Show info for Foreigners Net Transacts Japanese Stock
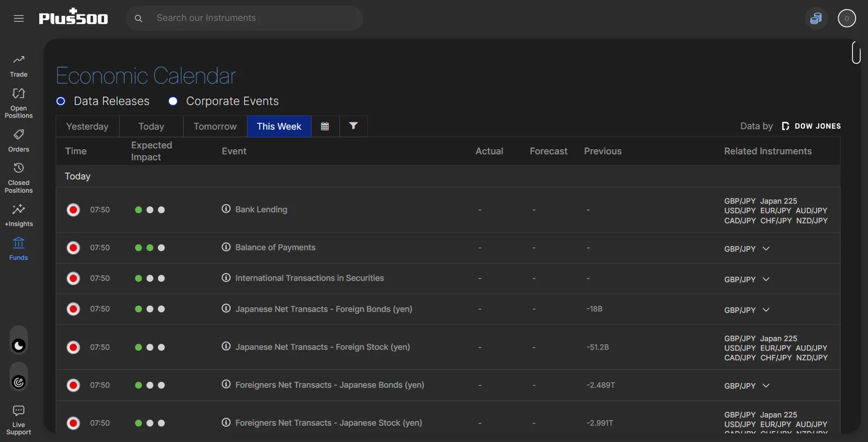 226,422
